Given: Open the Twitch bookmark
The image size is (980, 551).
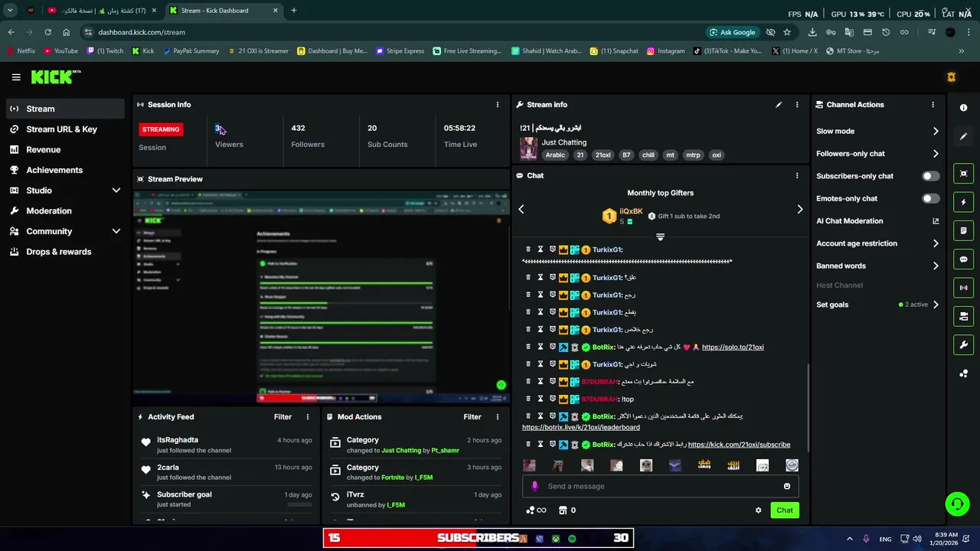Looking at the screenshot, I should (105, 51).
